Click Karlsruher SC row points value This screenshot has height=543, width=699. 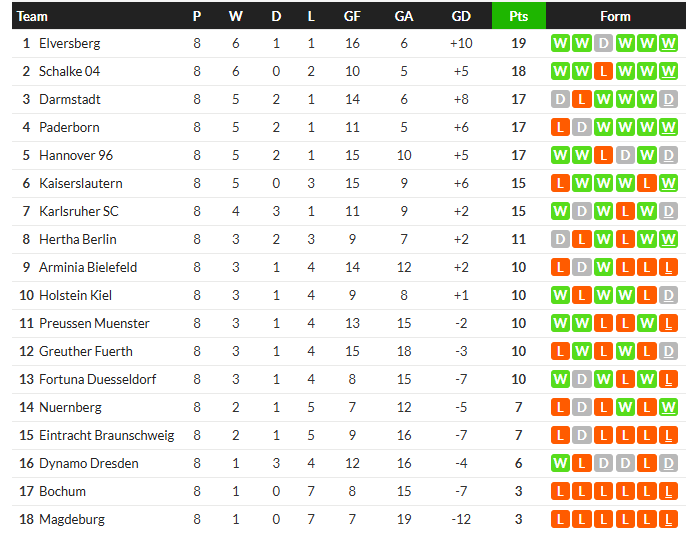click(x=518, y=211)
